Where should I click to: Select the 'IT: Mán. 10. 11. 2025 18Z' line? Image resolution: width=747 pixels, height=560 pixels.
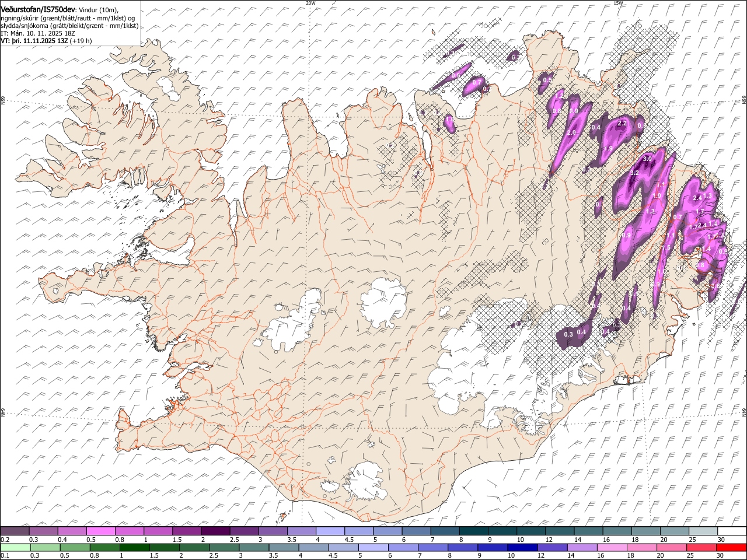(x=38, y=34)
